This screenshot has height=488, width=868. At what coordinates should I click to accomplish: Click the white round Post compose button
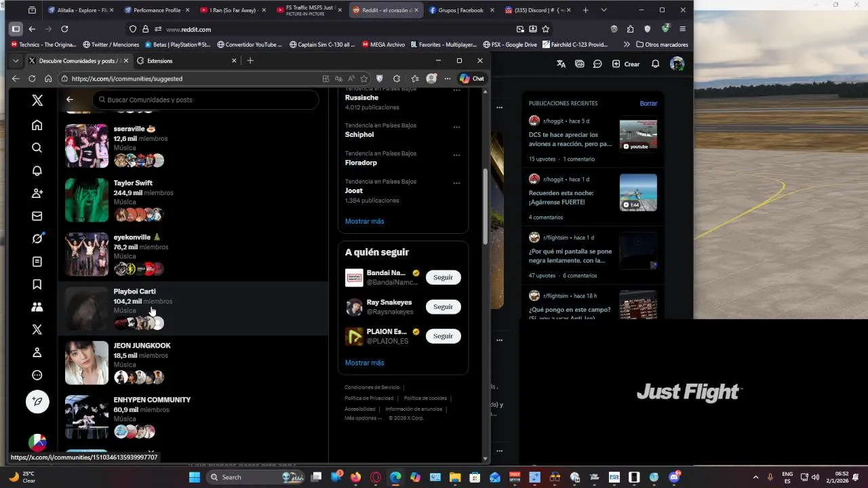point(37,402)
